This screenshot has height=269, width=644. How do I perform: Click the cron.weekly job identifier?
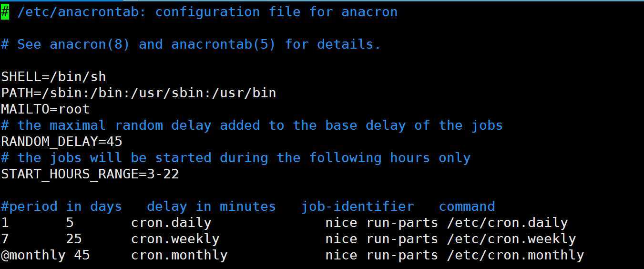tap(175, 239)
